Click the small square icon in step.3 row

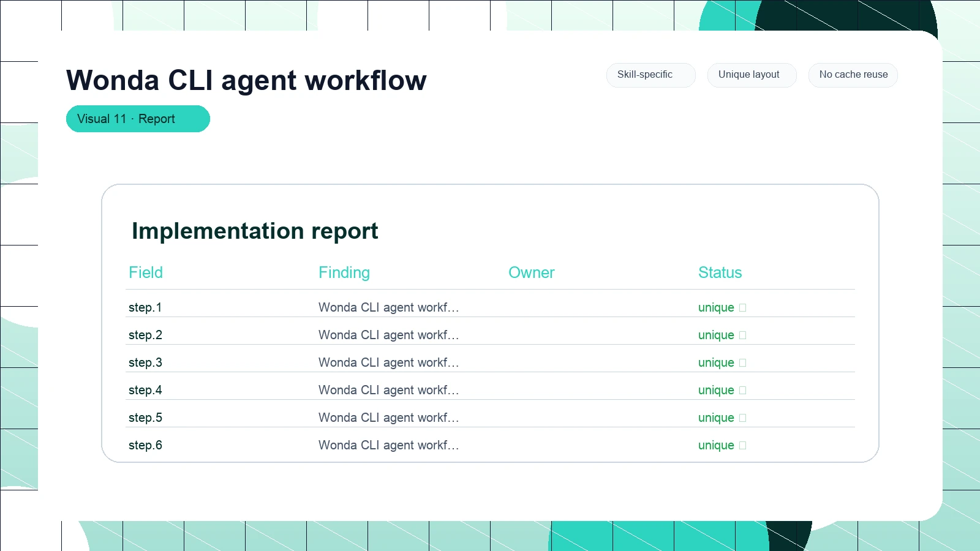pos(743,363)
